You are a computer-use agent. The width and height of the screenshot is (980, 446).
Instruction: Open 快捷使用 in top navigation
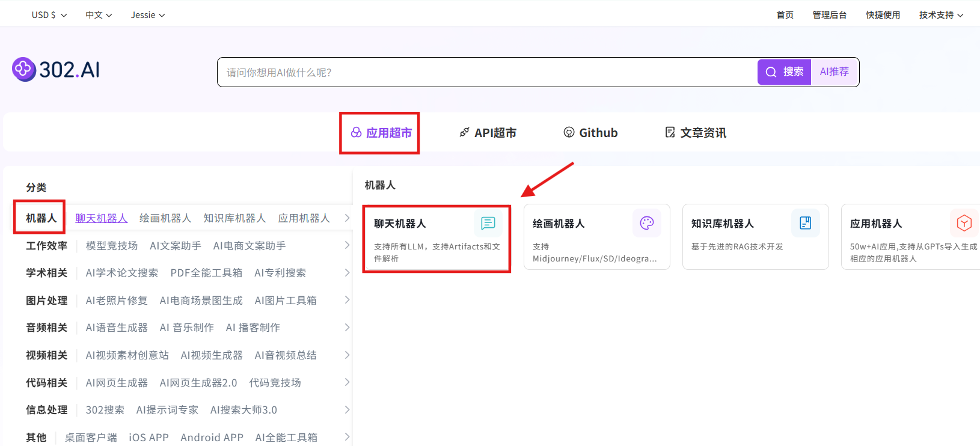pos(883,15)
